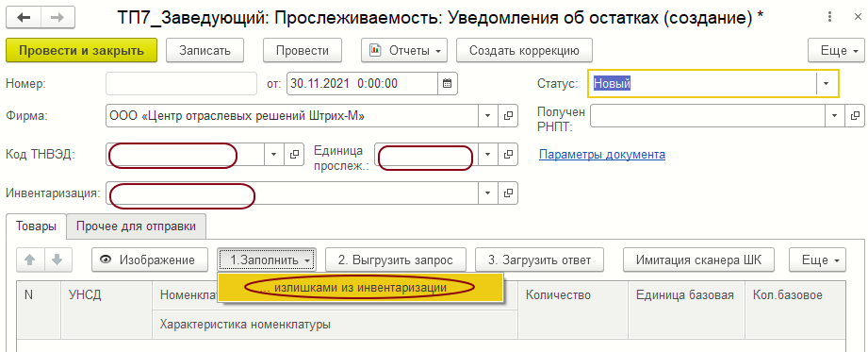
Task: Expand the Получен РНПТ dropdown arrow
Action: tap(835, 116)
